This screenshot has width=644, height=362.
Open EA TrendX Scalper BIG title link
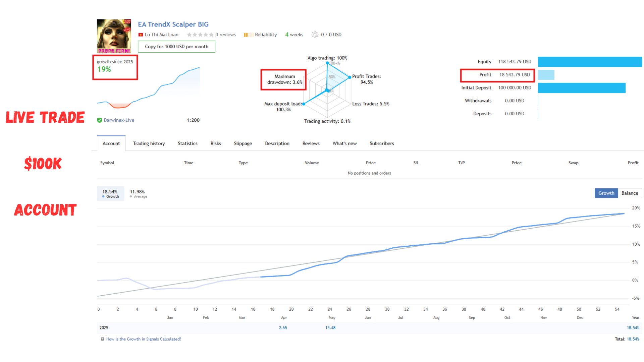click(x=173, y=24)
